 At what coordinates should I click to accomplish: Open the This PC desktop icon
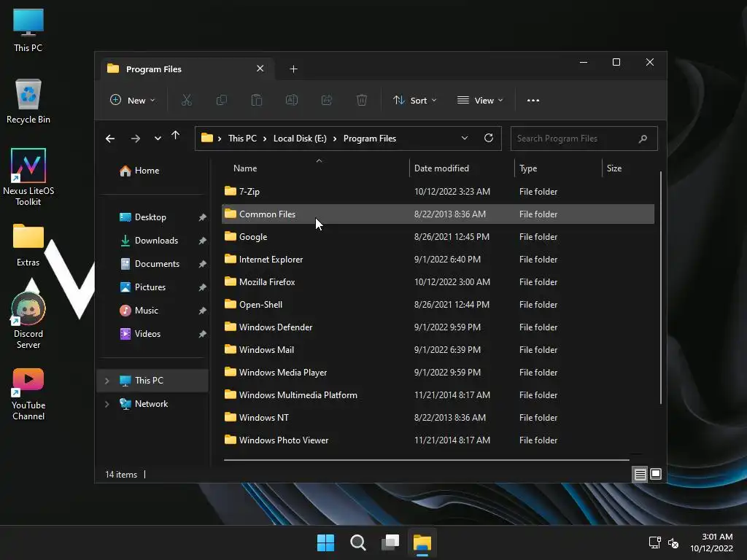[28, 31]
